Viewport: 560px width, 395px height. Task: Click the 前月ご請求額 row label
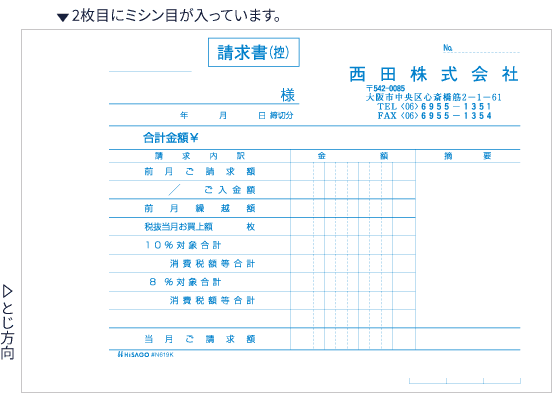click(200, 171)
